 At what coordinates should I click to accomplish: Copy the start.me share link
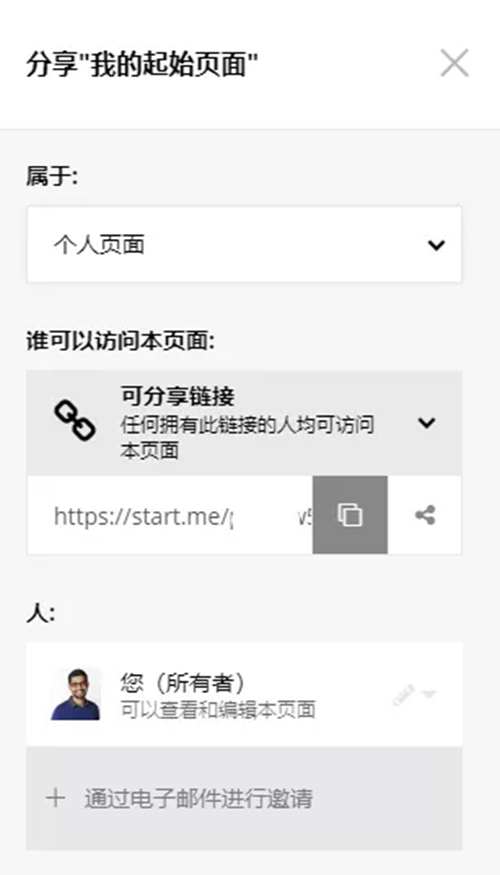pyautogui.click(x=350, y=515)
